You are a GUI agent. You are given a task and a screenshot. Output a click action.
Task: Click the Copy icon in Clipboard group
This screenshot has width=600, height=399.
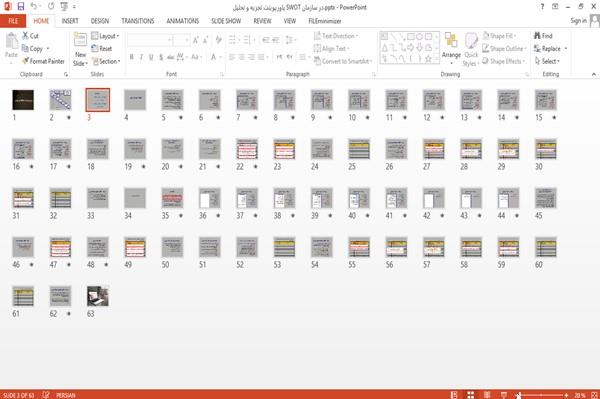(25, 49)
